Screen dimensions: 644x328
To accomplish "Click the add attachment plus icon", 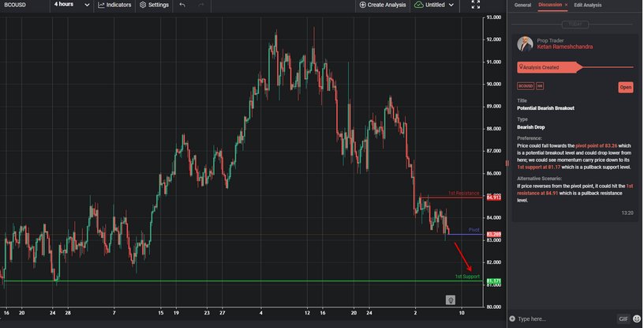I will pos(512,319).
